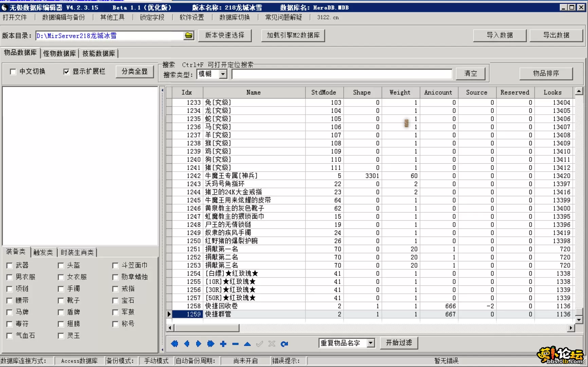Refresh data with the refresh icon

(284, 344)
